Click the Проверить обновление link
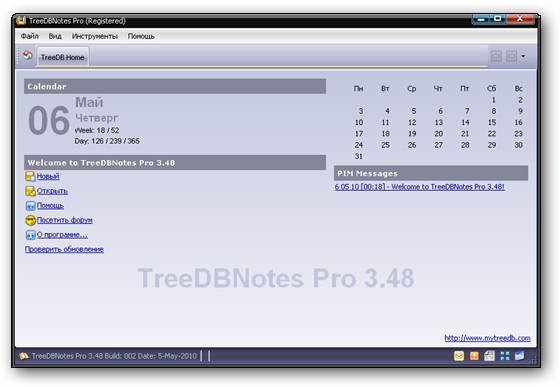Image resolution: width=560 pixels, height=387 pixels. pyautogui.click(x=64, y=249)
